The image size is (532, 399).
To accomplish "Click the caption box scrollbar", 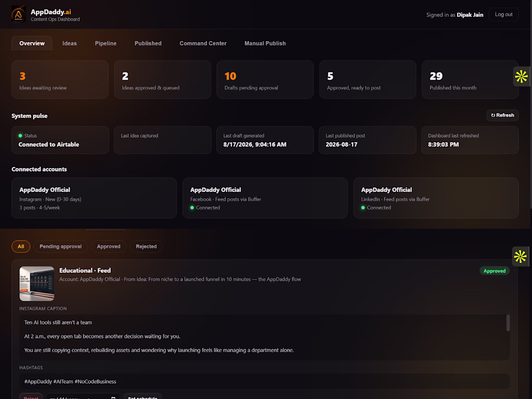I will click(508, 323).
